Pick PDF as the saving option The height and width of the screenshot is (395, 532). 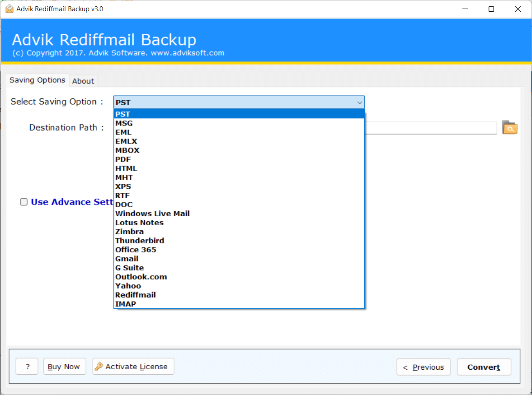click(x=239, y=159)
